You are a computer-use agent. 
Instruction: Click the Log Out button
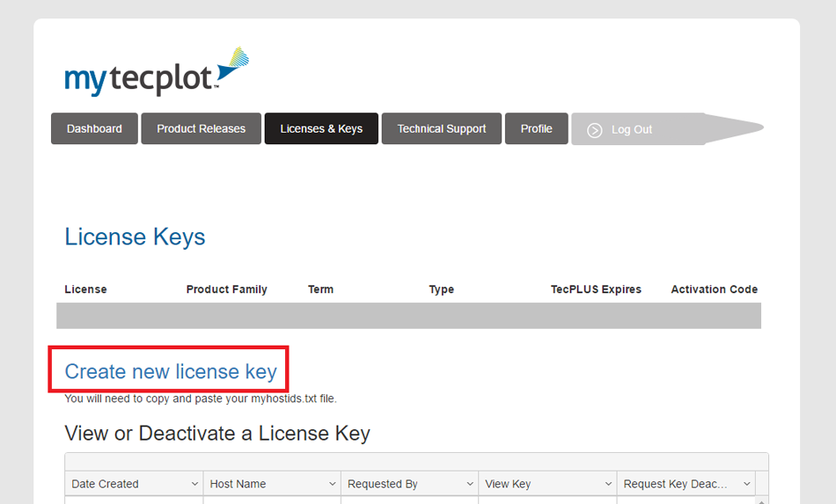[666, 129]
